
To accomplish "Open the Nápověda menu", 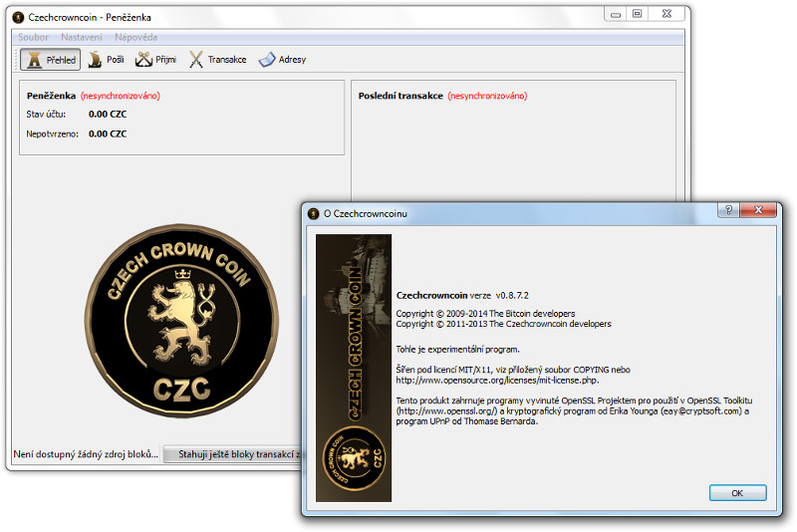I will [135, 37].
